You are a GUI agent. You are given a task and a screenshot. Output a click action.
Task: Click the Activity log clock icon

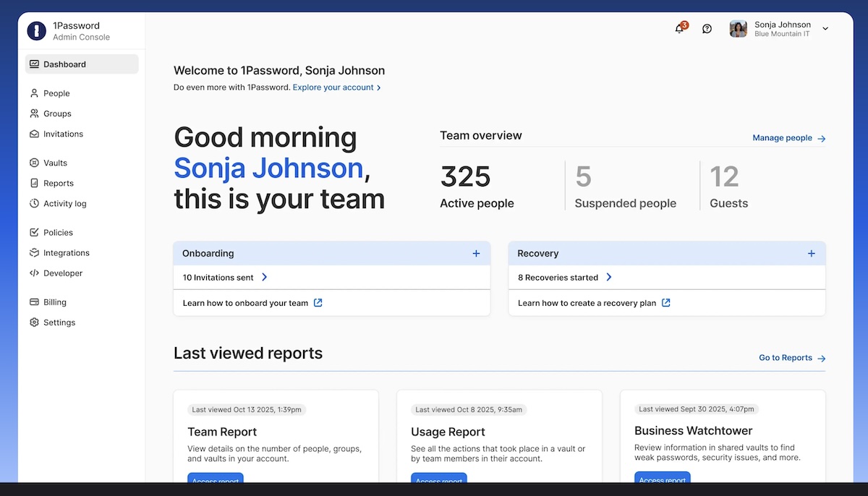(x=34, y=204)
